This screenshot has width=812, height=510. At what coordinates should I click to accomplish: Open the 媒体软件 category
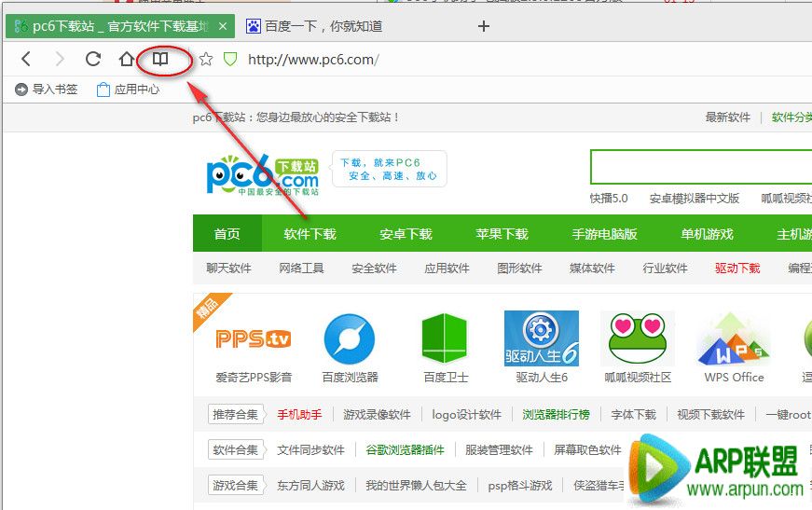pyautogui.click(x=592, y=269)
